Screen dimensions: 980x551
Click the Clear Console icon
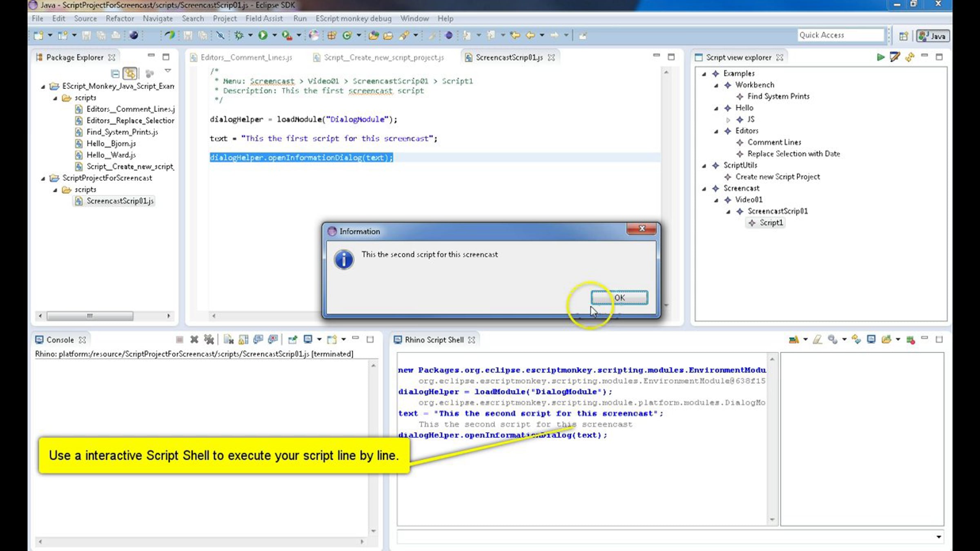point(228,339)
